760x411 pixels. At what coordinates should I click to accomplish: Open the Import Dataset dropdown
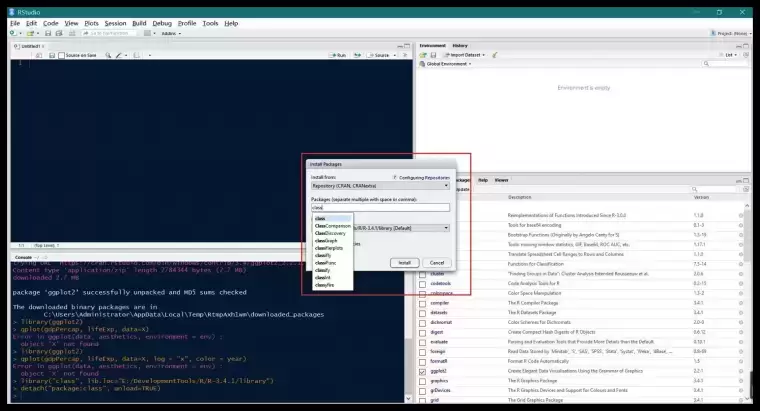coord(465,55)
